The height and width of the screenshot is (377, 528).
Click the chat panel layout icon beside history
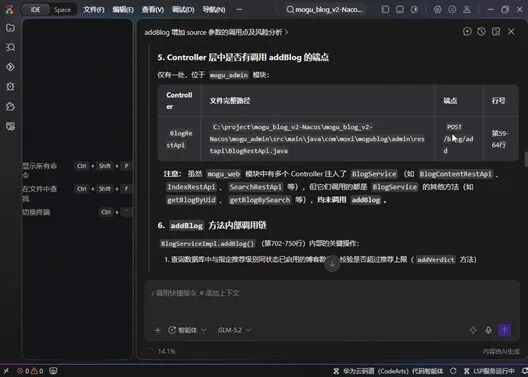(496, 32)
